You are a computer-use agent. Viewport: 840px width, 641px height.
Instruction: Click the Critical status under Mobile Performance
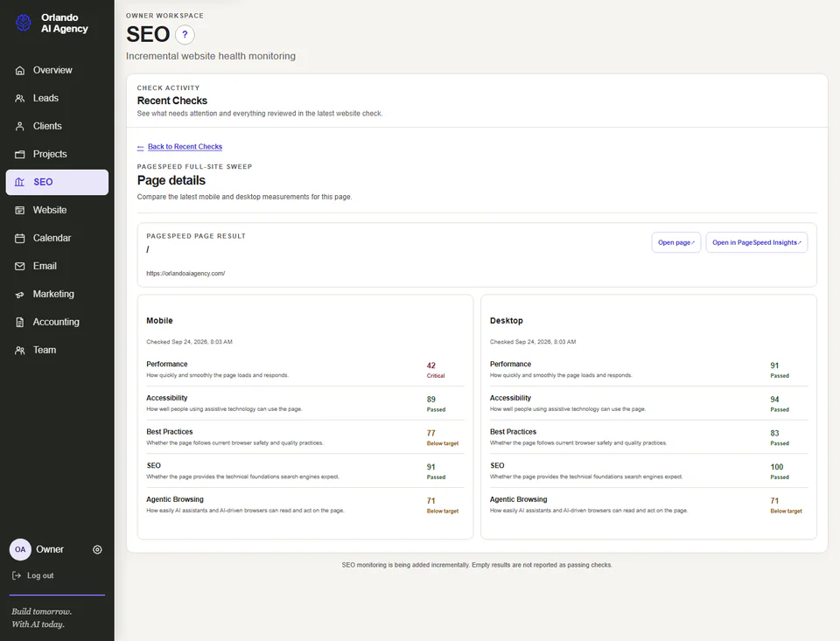click(x=436, y=376)
